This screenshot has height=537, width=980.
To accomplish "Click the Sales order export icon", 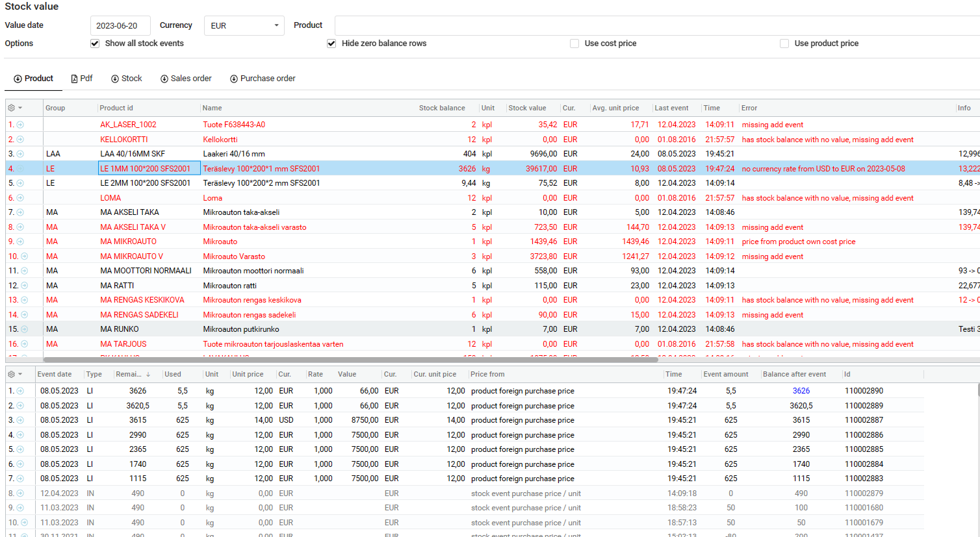I will pos(164,79).
